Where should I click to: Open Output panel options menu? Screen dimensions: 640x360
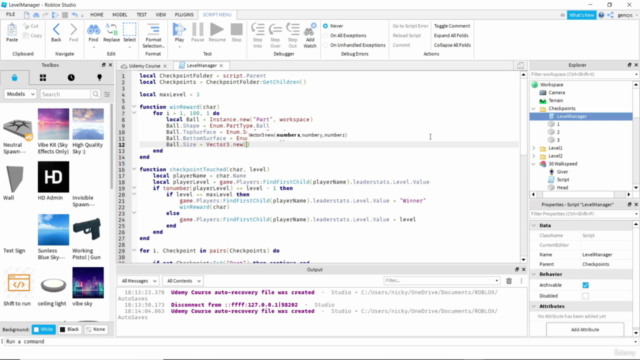click(521, 281)
